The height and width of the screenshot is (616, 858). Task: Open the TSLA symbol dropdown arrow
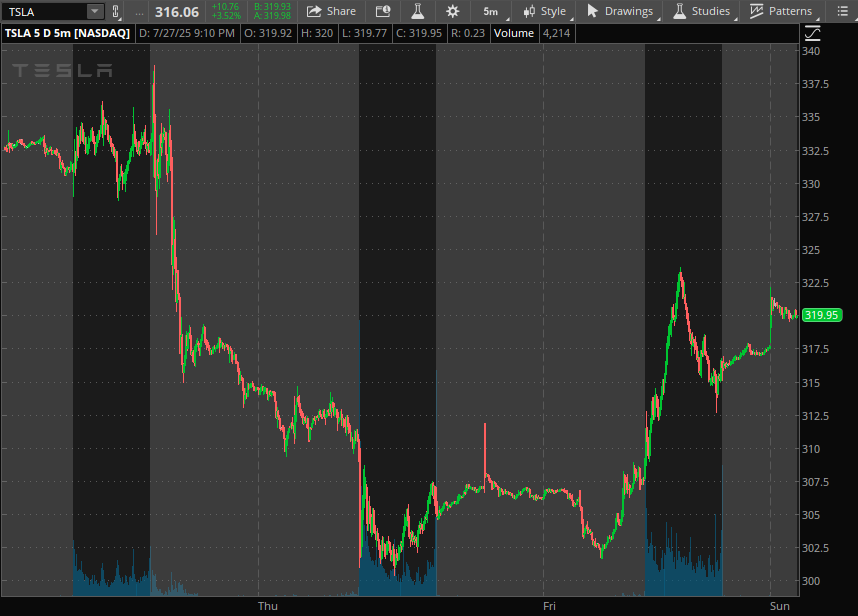pyautogui.click(x=95, y=11)
